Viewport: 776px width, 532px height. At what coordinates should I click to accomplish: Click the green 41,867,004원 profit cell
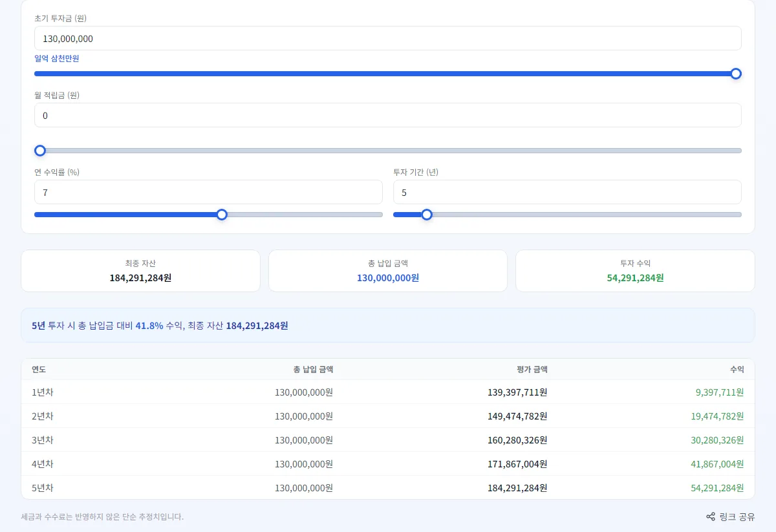click(717, 464)
